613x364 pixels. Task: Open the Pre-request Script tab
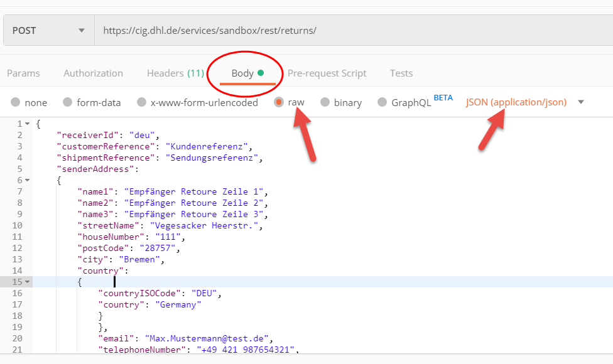[327, 73]
